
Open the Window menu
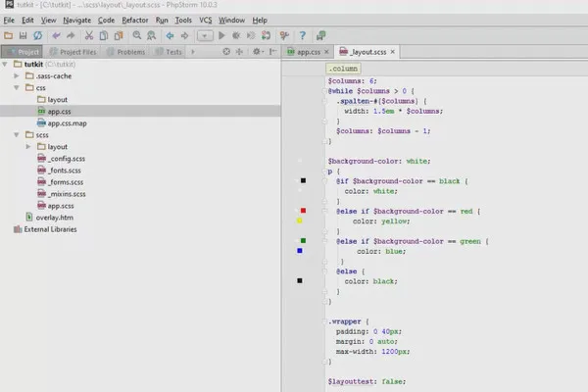[231, 21]
